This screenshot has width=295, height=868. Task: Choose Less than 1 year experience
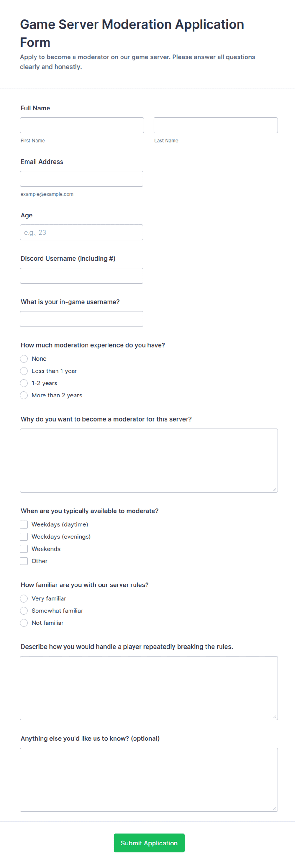23,371
